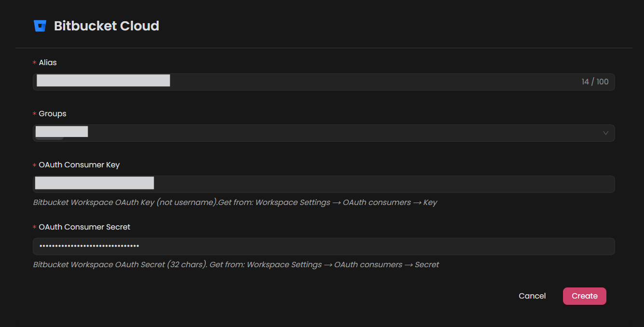The height and width of the screenshot is (327, 644).
Task: Click the divider line below the title
Action: (x=322, y=48)
